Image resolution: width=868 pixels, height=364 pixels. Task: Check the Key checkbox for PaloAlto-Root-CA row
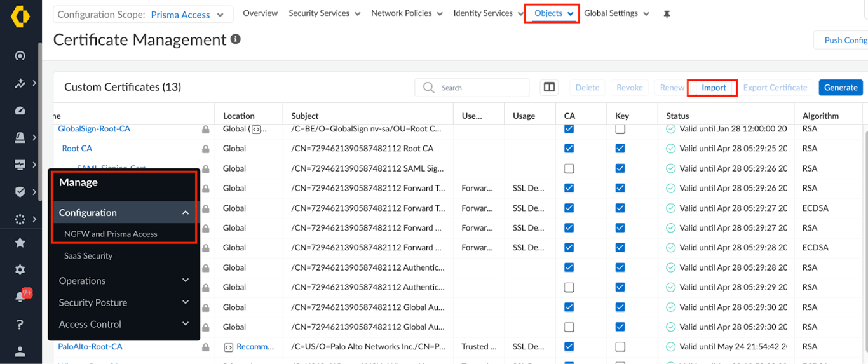click(x=620, y=347)
